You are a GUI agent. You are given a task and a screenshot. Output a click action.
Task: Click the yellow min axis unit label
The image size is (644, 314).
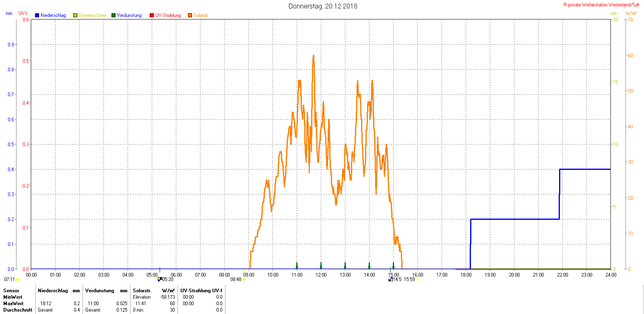point(614,13)
